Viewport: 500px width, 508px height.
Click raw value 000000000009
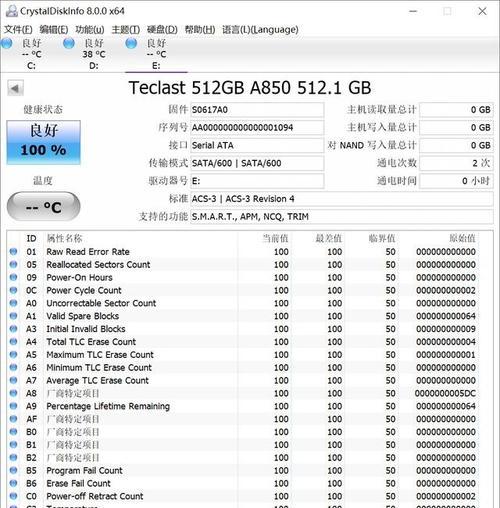tap(446, 329)
